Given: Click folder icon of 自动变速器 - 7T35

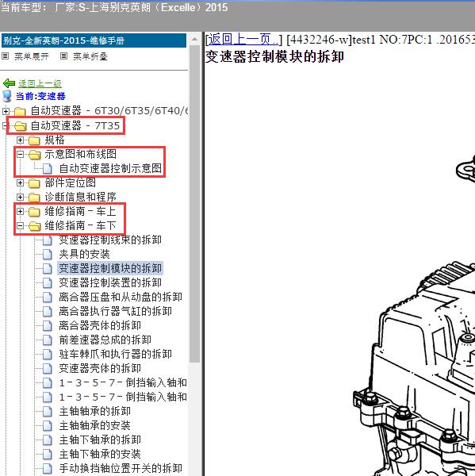Looking at the screenshot, I should [20, 125].
